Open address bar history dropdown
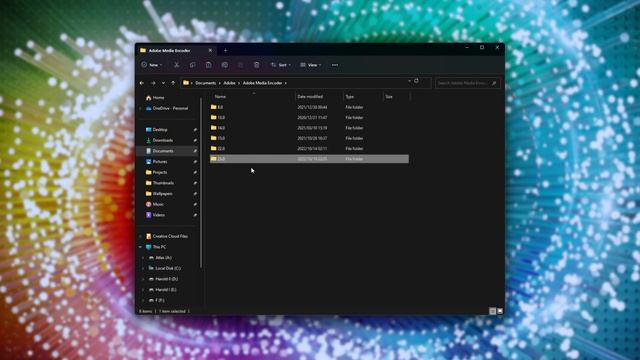Viewport: 640px width, 360px height. coord(409,81)
